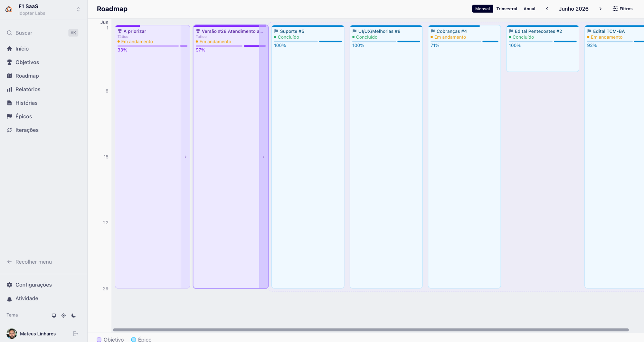
Task: Click the Objetivo legend swatch
Action: (99, 339)
